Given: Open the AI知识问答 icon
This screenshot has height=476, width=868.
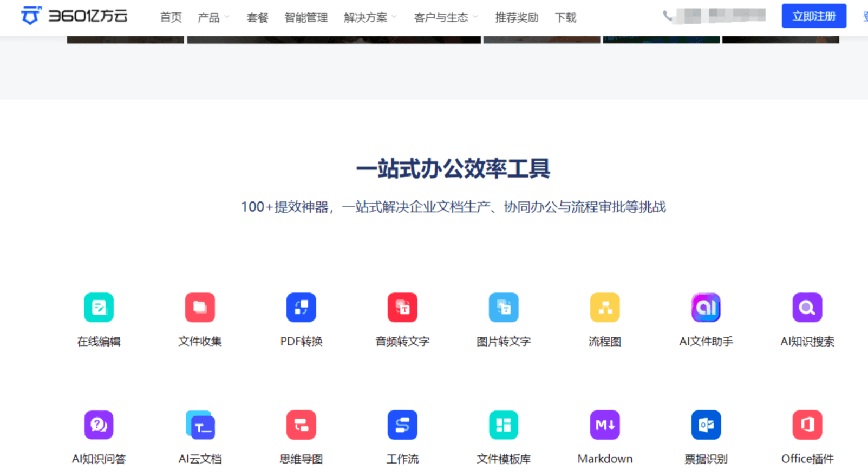Looking at the screenshot, I should pos(99,425).
